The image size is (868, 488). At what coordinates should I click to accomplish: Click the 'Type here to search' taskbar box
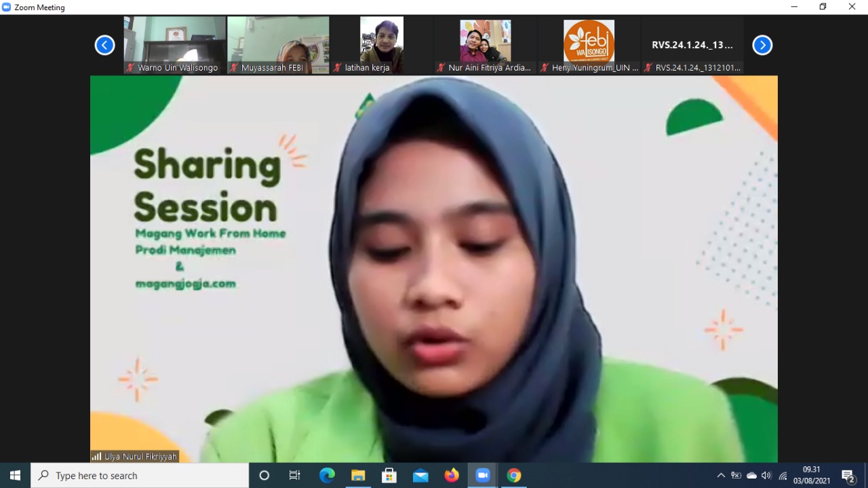pyautogui.click(x=140, y=475)
